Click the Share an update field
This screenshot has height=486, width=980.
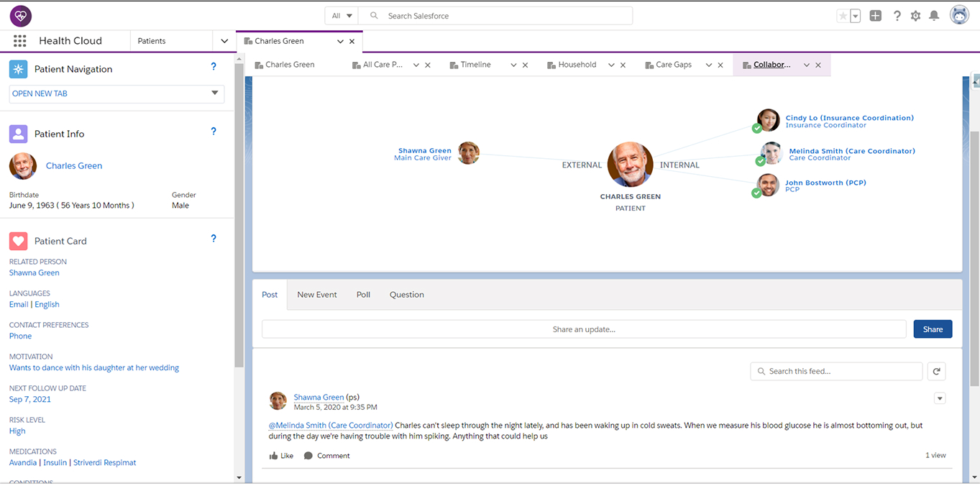584,329
